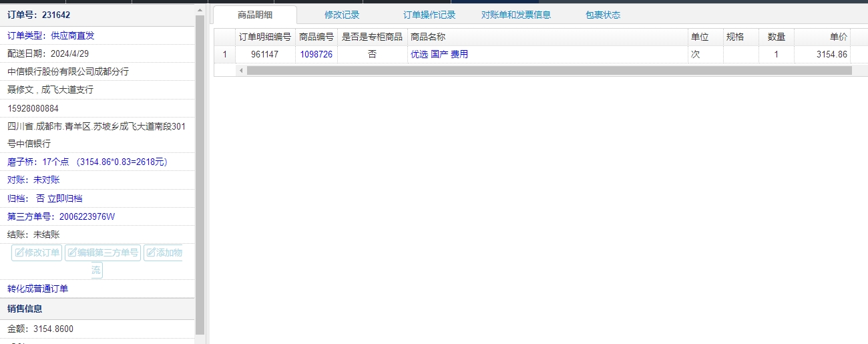
Task: Click the 转化成普通订单 link
Action: coord(37,289)
